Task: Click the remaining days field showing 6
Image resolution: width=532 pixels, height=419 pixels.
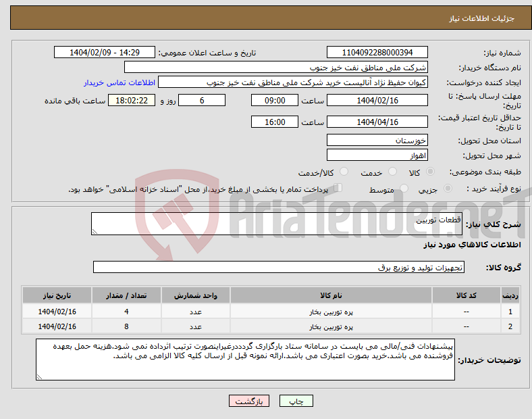Action: pyautogui.click(x=202, y=100)
